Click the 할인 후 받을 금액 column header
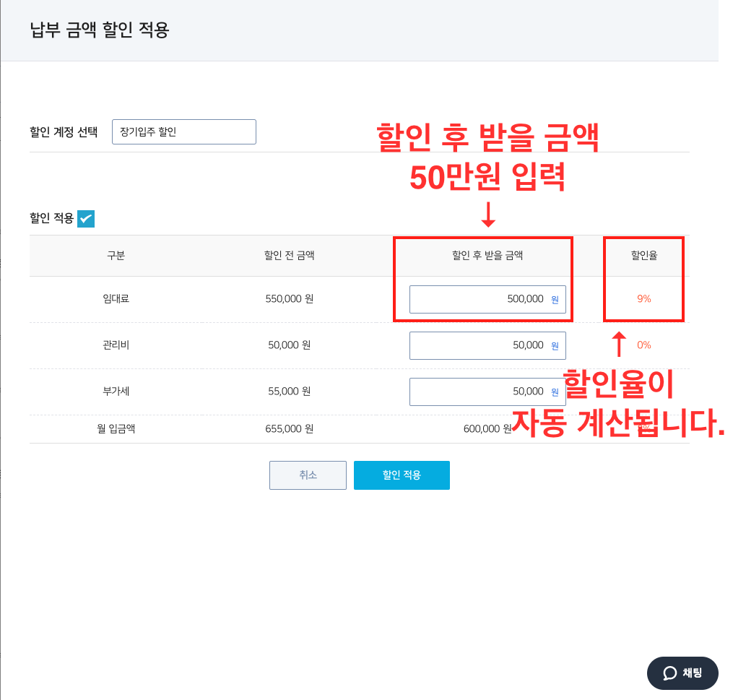 pyautogui.click(x=487, y=255)
